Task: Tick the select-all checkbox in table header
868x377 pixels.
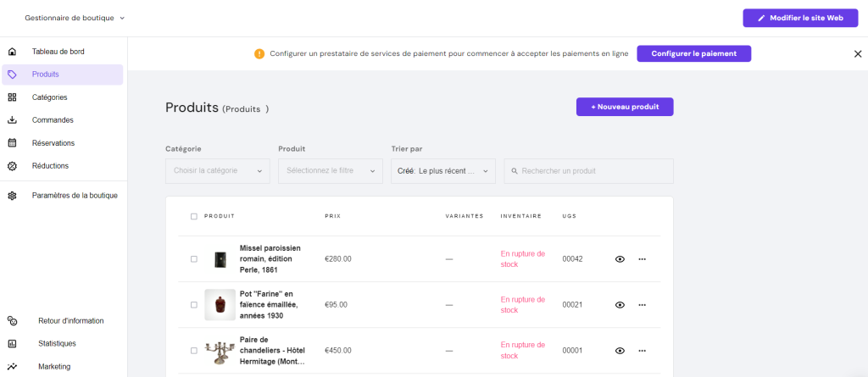Action: (x=194, y=216)
